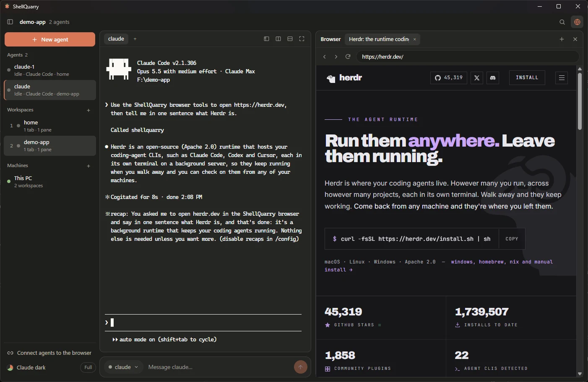Focus the Message claude input field
This screenshot has height=382, width=588.
[x=219, y=367]
